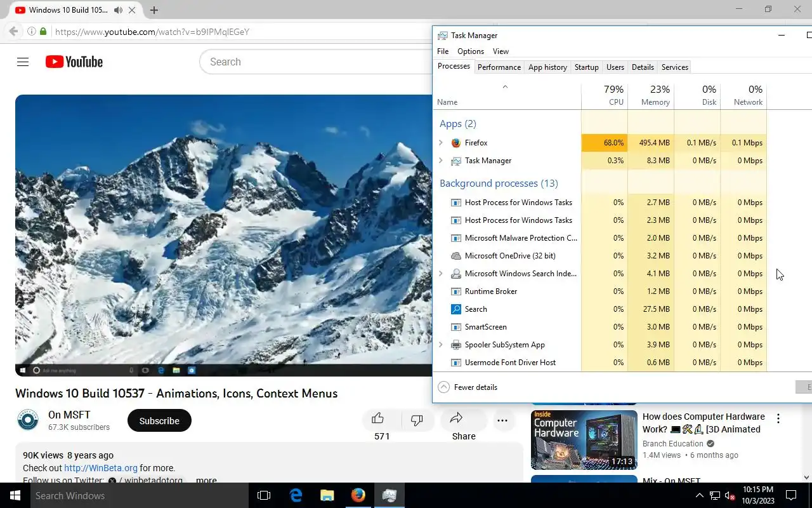The height and width of the screenshot is (508, 812).
Task: Select Microsoft Malware Protection process row
Action: coord(600,238)
